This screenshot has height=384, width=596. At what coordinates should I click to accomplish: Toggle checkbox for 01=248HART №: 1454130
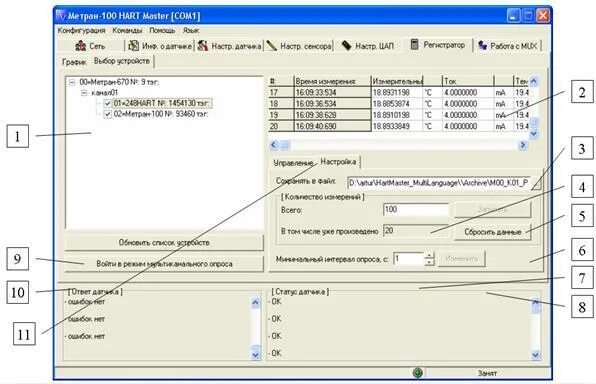(x=108, y=103)
